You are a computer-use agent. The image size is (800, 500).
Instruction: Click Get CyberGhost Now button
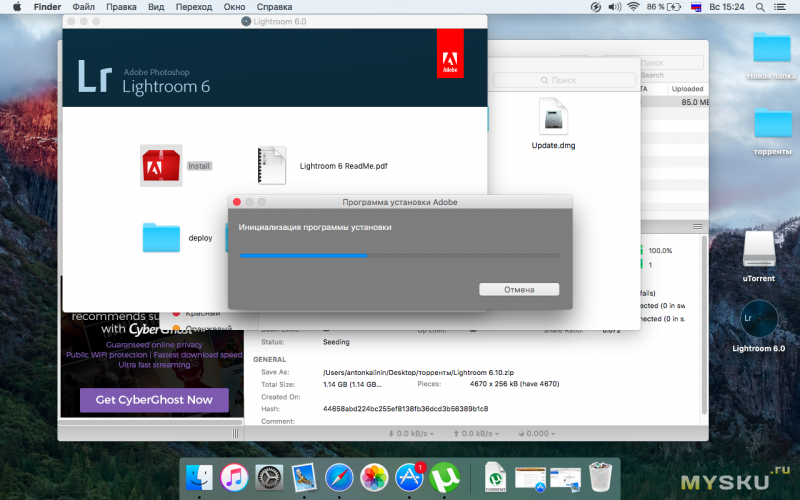pyautogui.click(x=154, y=400)
